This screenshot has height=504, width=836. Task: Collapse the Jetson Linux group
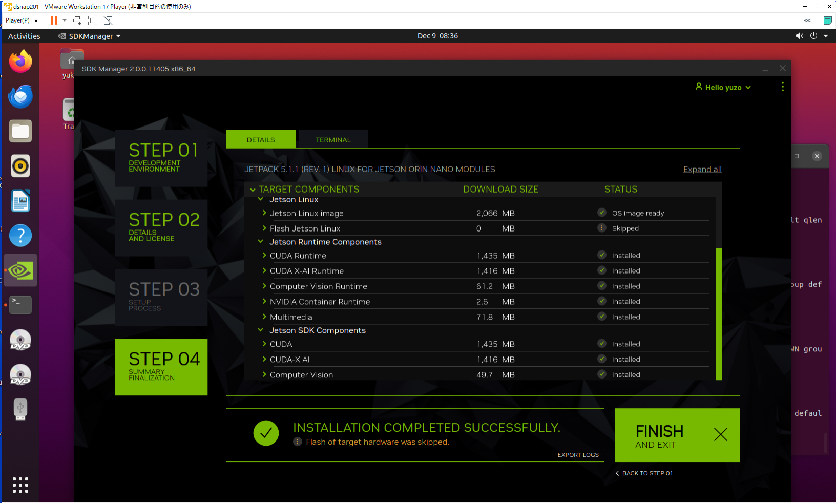click(260, 199)
